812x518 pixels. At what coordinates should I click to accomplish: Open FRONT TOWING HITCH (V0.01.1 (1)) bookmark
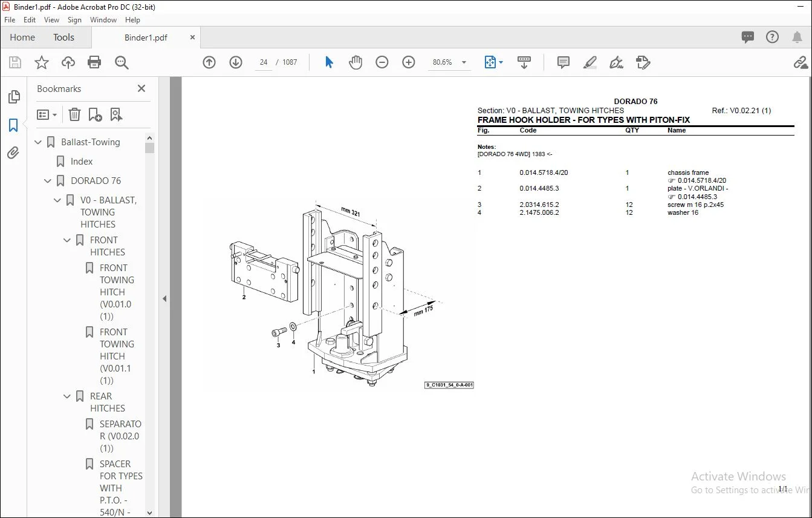point(117,356)
